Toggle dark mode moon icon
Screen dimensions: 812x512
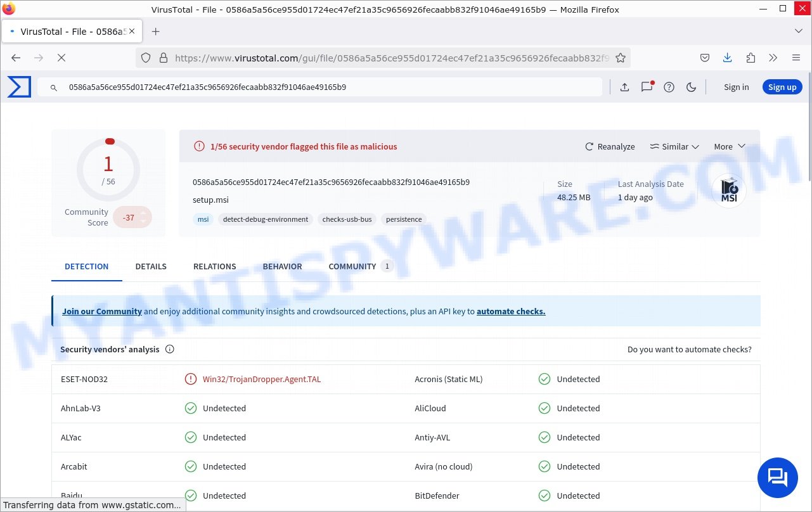[x=691, y=87]
